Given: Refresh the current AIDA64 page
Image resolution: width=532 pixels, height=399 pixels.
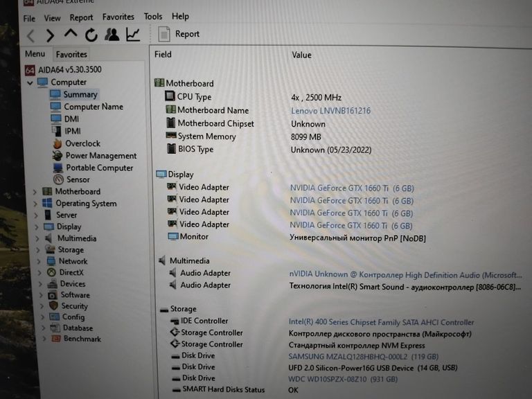Looking at the screenshot, I should (x=91, y=35).
